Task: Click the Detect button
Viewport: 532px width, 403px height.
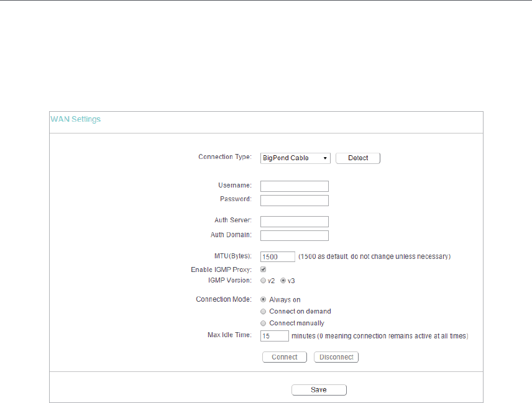Action: [x=358, y=158]
